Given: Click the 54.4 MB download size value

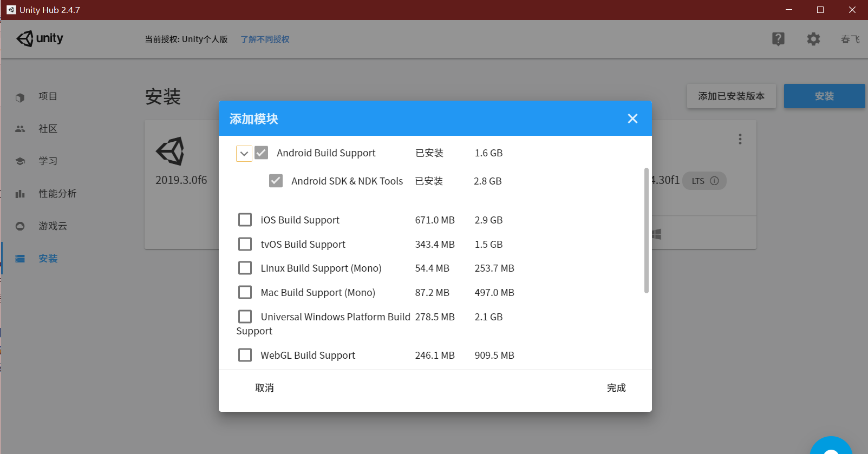Looking at the screenshot, I should click(432, 268).
